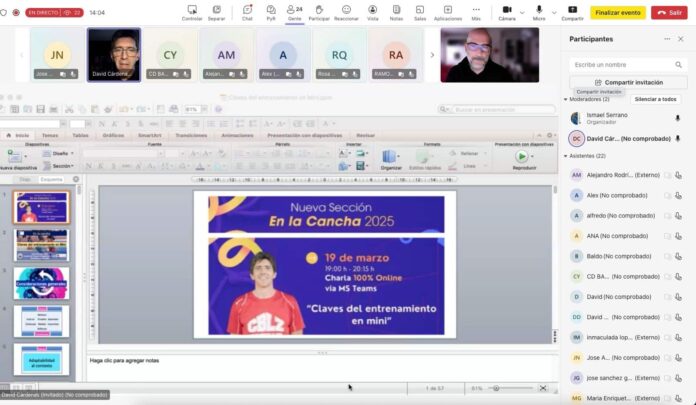The width and height of the screenshot is (696, 405).
Task: Open the Micro device options arrow
Action: click(x=552, y=10)
